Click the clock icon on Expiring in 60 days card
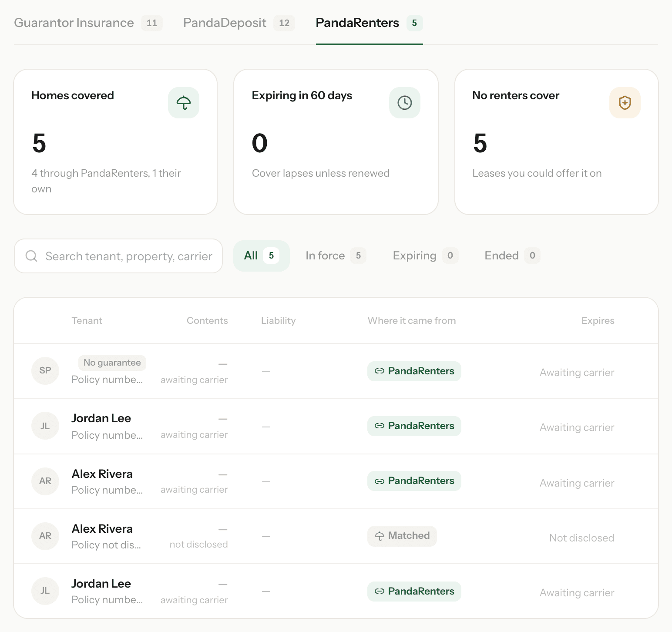672x632 pixels. click(x=405, y=103)
